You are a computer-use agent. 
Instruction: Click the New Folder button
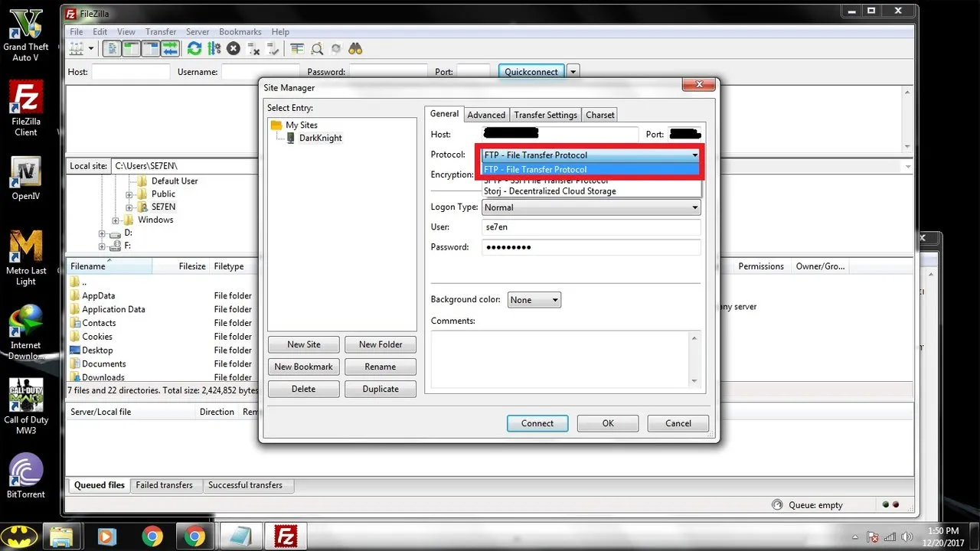(381, 344)
